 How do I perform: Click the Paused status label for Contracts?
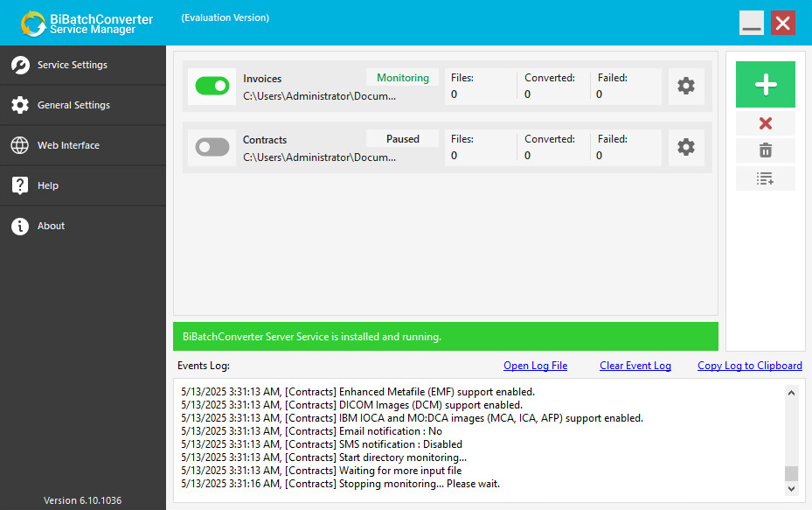click(x=402, y=139)
